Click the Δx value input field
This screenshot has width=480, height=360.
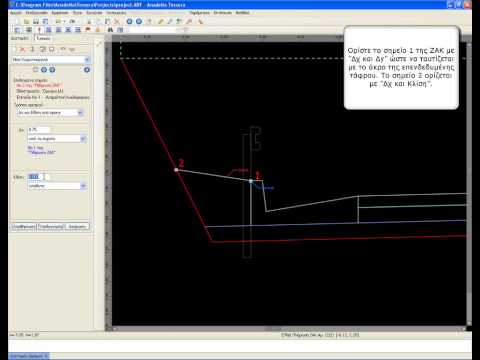coord(39,129)
